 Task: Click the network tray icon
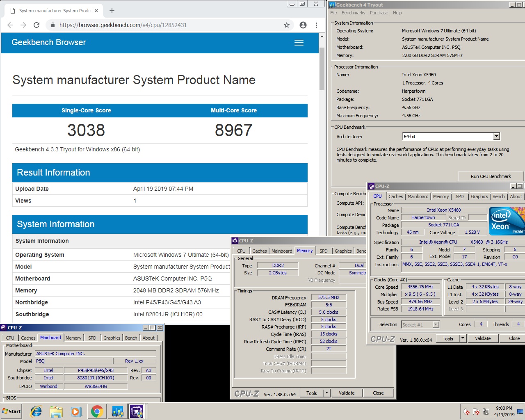[486, 411]
